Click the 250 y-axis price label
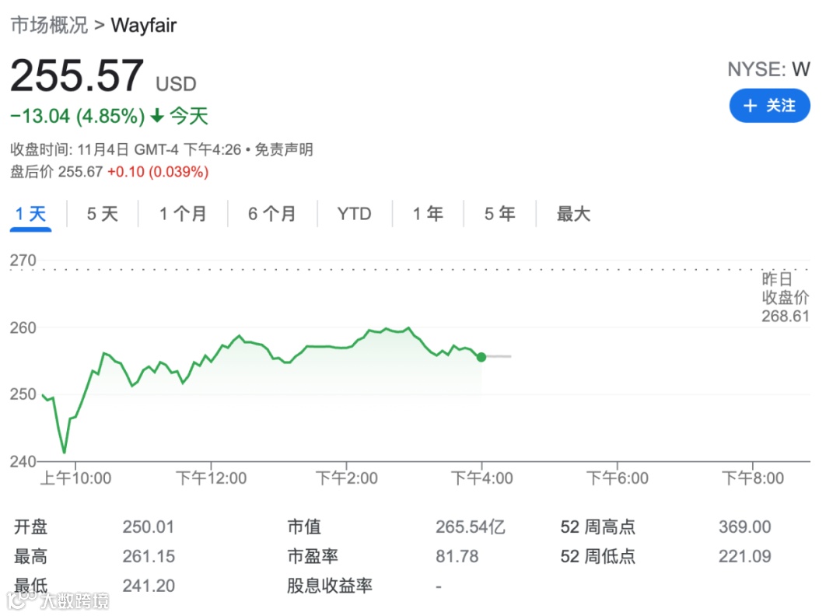This screenshot has height=616, width=840. pyautogui.click(x=23, y=394)
